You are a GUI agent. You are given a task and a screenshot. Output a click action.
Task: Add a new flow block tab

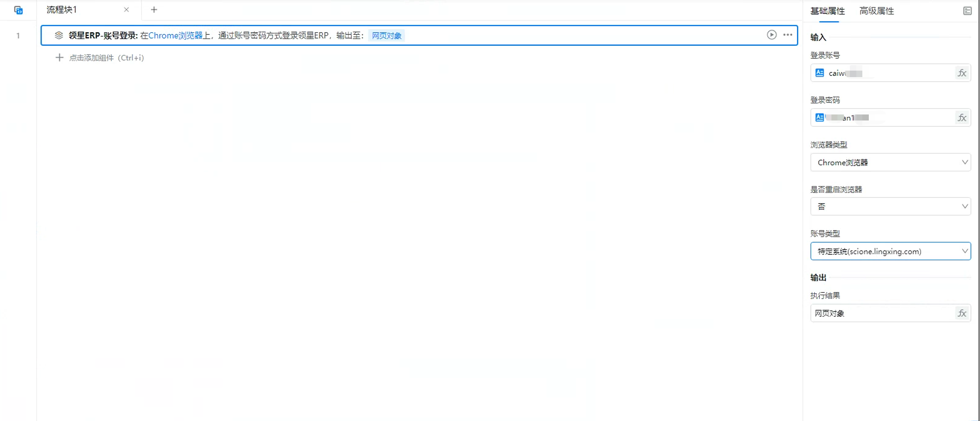[154, 10]
